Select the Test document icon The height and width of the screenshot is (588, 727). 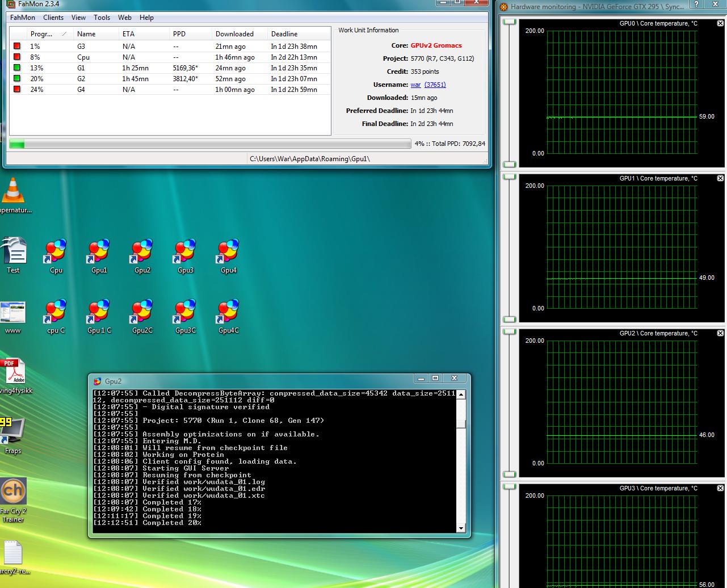click(x=13, y=255)
